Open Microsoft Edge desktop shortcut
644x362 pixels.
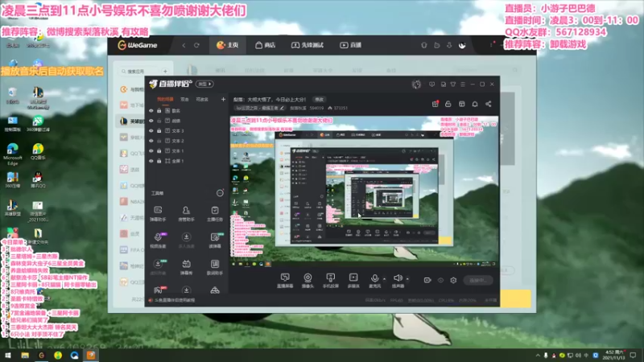(13, 154)
